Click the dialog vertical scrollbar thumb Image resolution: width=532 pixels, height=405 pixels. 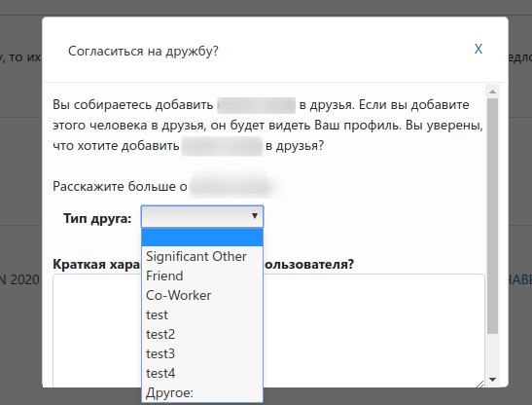coord(493,216)
